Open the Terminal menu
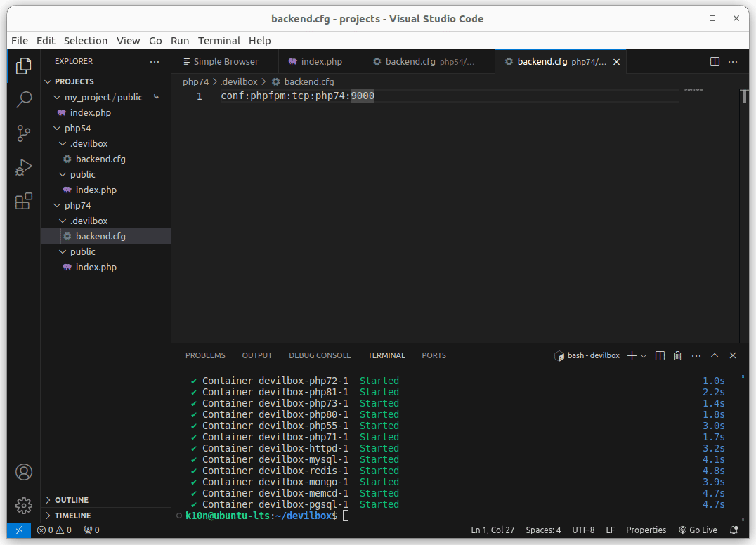Screen dimensions: 756x545 219,41
